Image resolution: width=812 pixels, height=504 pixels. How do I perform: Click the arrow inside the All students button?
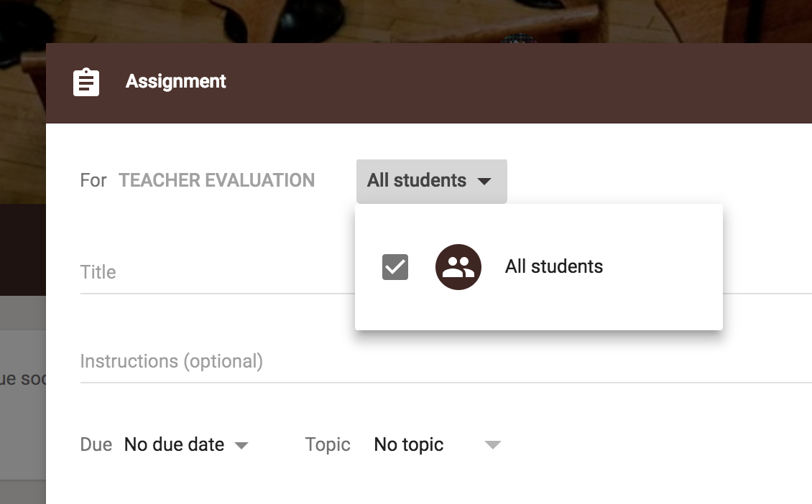[x=485, y=181]
